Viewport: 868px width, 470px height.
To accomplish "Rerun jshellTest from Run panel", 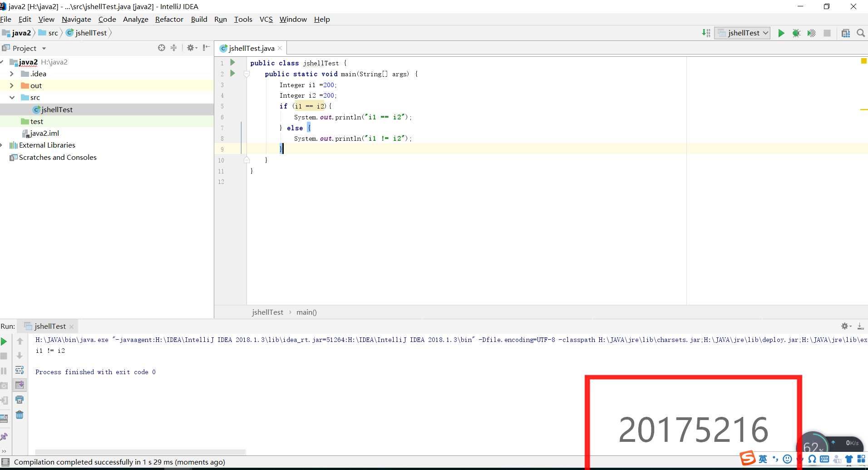I will (4, 341).
